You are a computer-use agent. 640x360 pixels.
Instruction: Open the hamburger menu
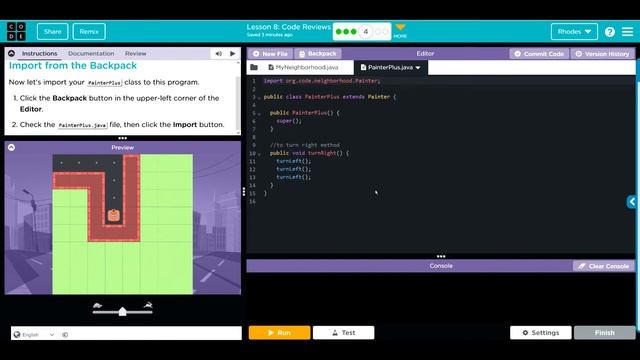coord(628,31)
